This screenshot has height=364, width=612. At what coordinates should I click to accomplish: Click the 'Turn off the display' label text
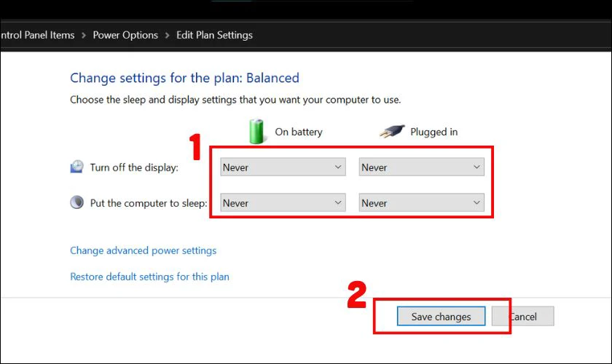(x=134, y=167)
